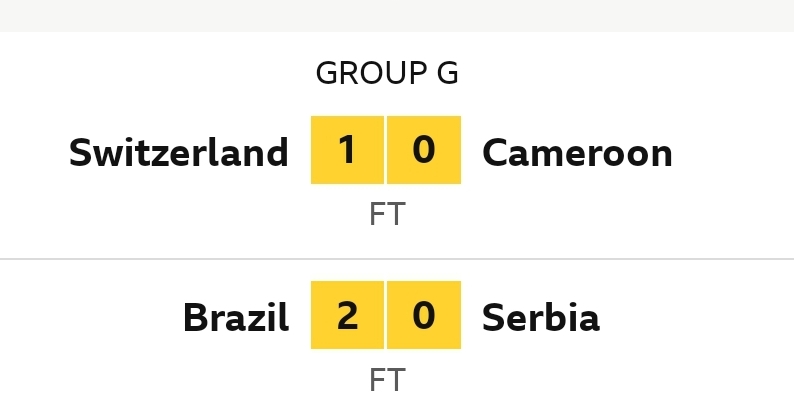This screenshot has width=794, height=411.
Task: Click the letter G after GROUP
Action: (449, 73)
